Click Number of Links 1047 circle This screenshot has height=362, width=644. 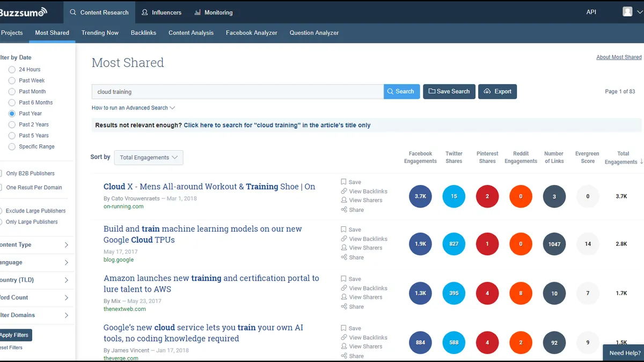coord(554,244)
